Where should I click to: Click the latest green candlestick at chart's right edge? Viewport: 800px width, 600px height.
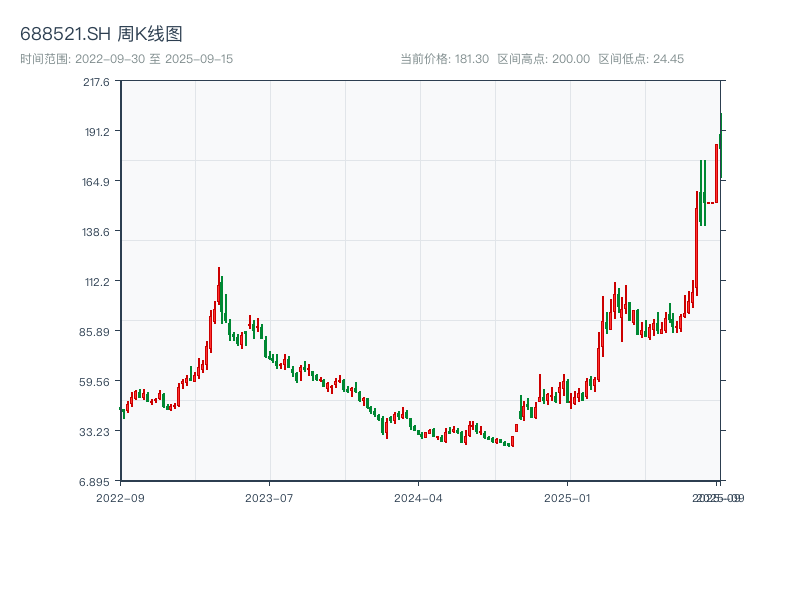click(721, 145)
